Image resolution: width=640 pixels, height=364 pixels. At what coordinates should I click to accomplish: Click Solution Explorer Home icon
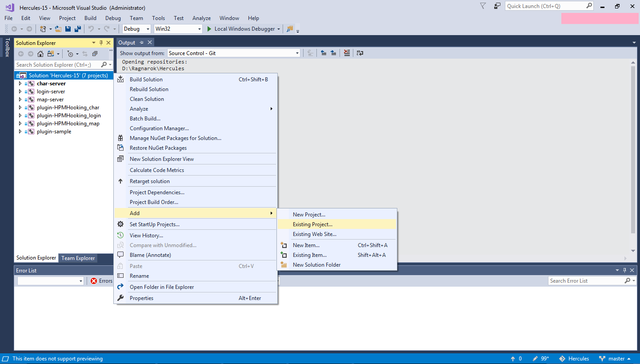[x=40, y=54]
